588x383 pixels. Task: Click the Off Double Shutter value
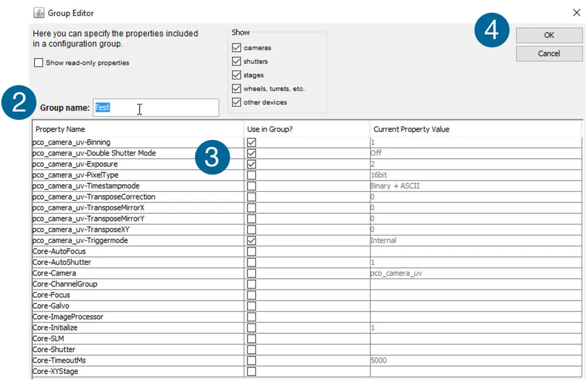click(x=476, y=153)
